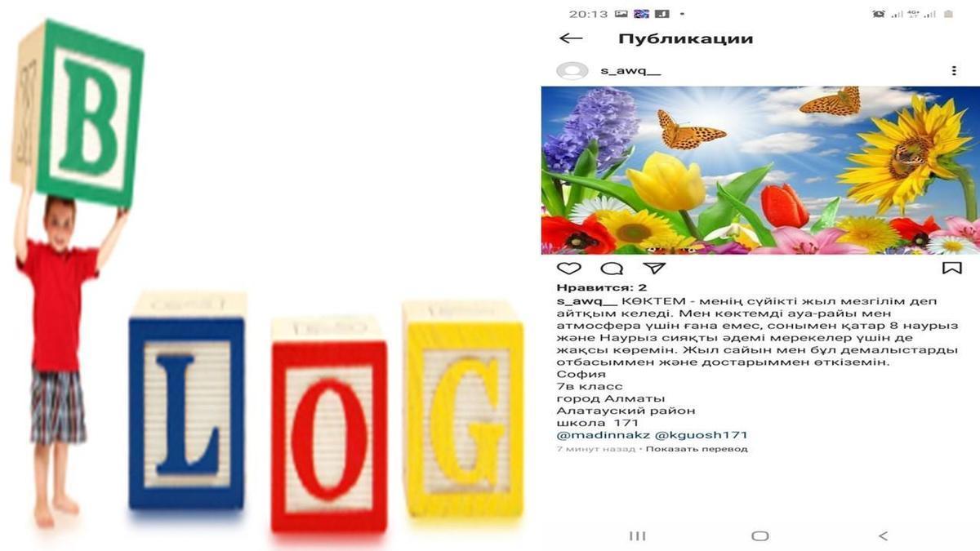Tap the alarm icon in status bar
This screenshot has width=980, height=551.
click(x=878, y=14)
